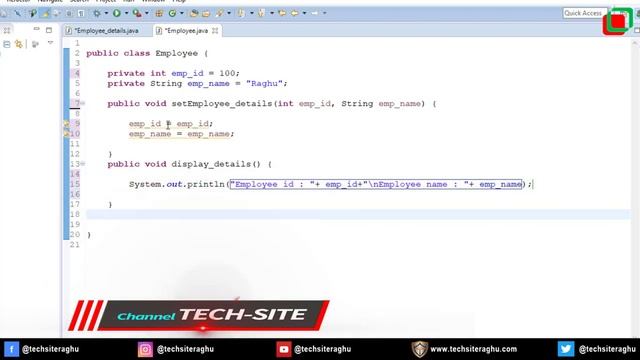Open the left panel View Menu triangle
The width and height of the screenshot is (640, 360).
click(50, 42)
